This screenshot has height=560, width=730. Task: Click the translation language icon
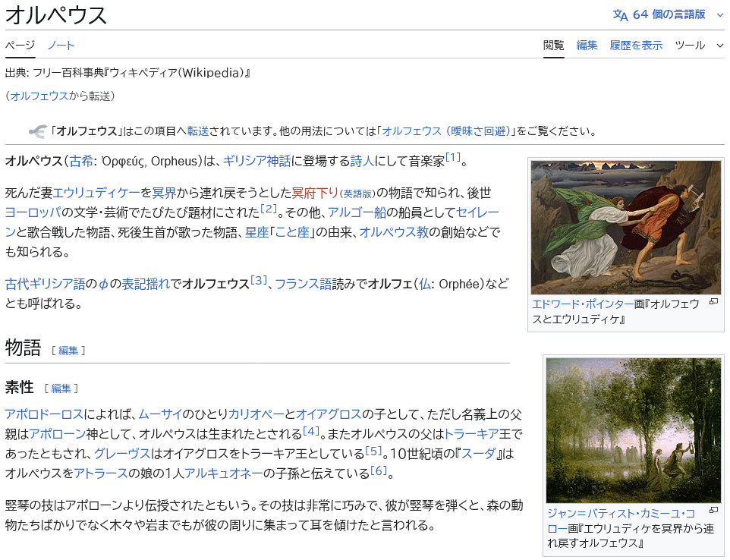pos(620,15)
